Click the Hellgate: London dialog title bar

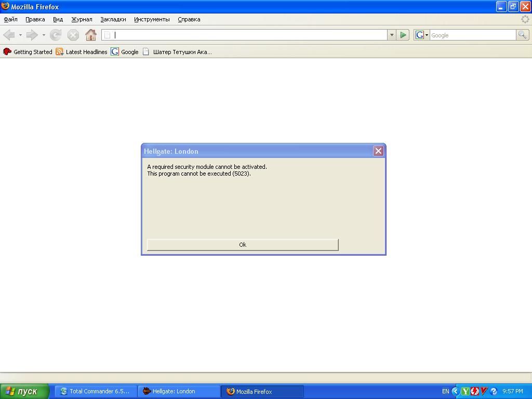[x=257, y=151]
